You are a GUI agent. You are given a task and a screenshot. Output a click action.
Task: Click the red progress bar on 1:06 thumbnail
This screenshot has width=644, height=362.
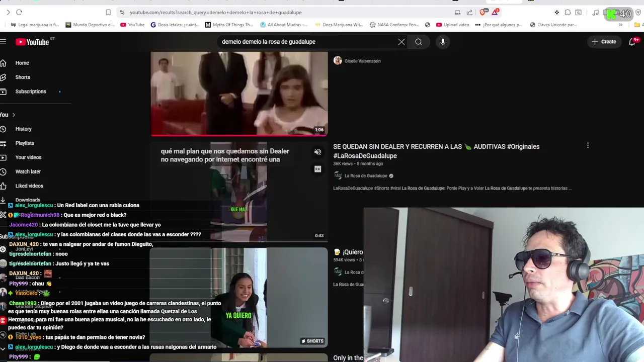[239, 135]
